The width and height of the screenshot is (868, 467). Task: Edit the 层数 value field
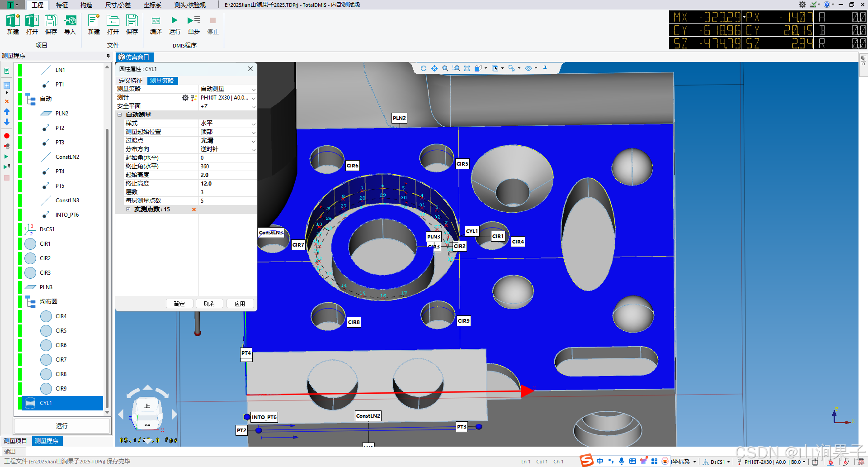[x=227, y=192]
